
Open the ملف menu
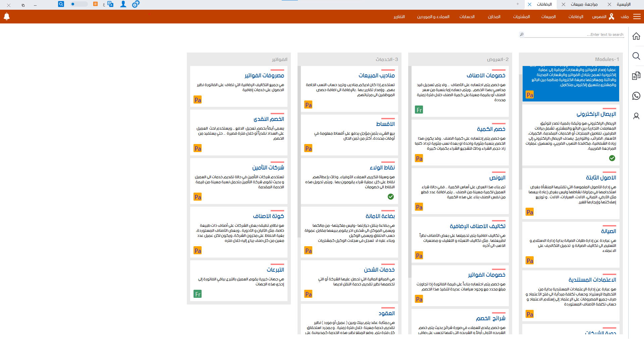625,16
